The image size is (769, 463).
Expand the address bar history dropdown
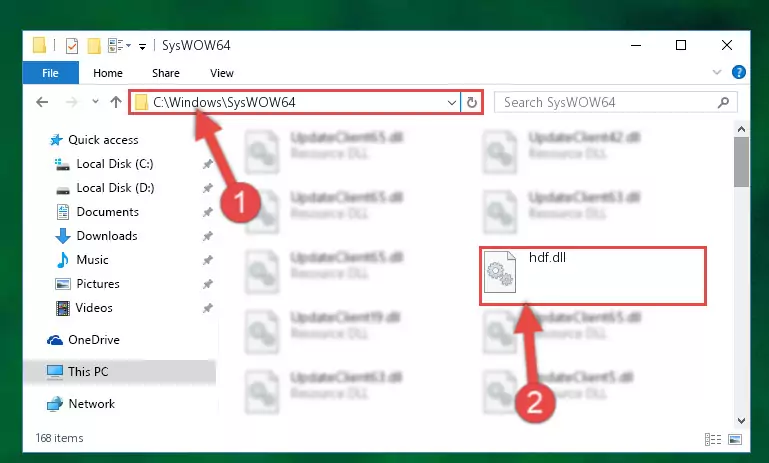[452, 103]
